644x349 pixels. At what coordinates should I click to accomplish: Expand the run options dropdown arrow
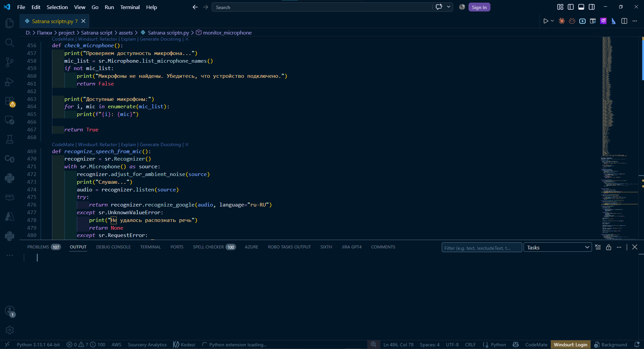[552, 21]
